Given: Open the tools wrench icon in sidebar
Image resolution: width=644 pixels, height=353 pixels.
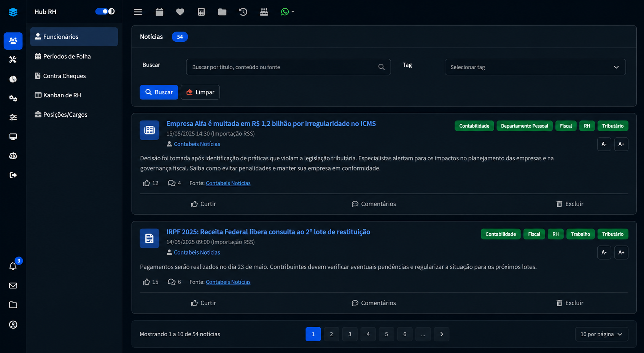Looking at the screenshot, I should (x=13, y=60).
